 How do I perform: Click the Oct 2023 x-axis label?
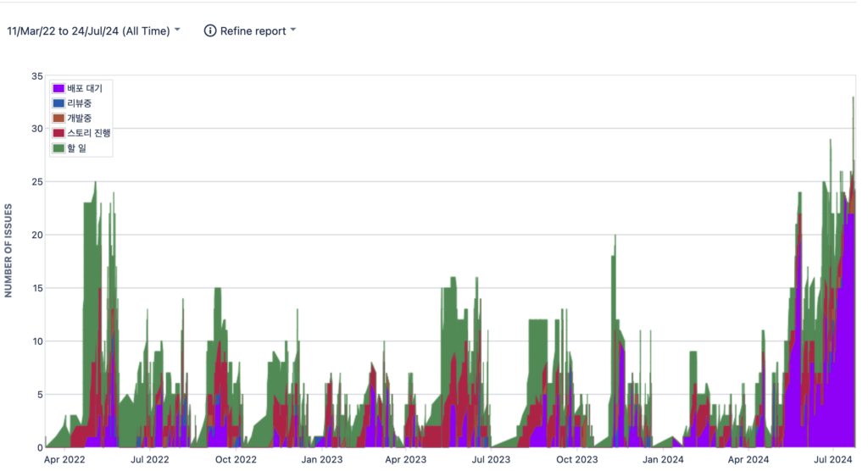(576, 460)
